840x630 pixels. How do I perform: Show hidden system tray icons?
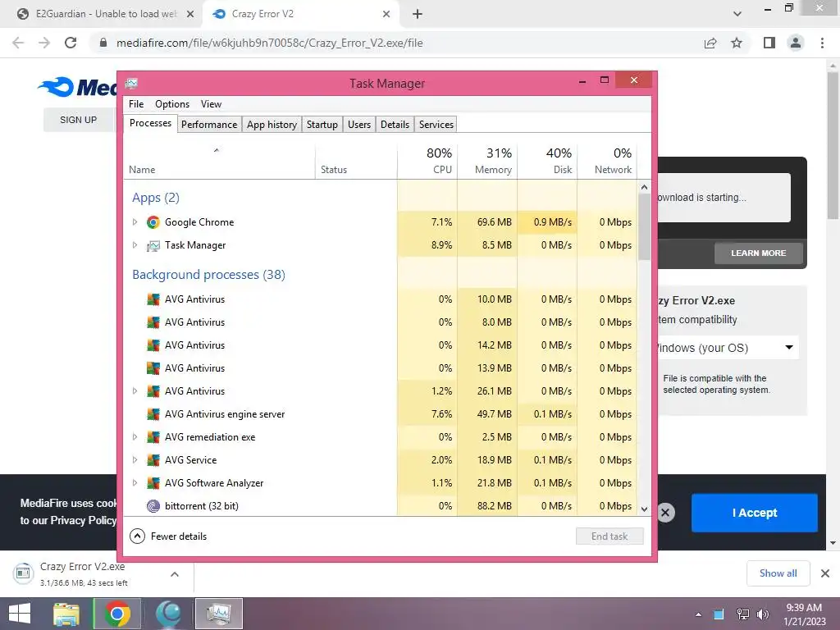pyautogui.click(x=698, y=614)
